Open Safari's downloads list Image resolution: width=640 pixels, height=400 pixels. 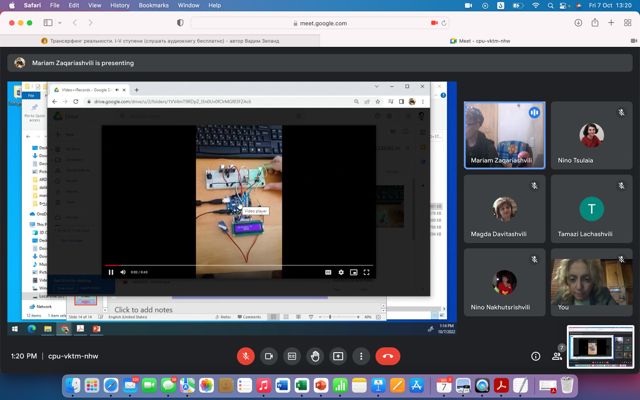click(x=580, y=22)
